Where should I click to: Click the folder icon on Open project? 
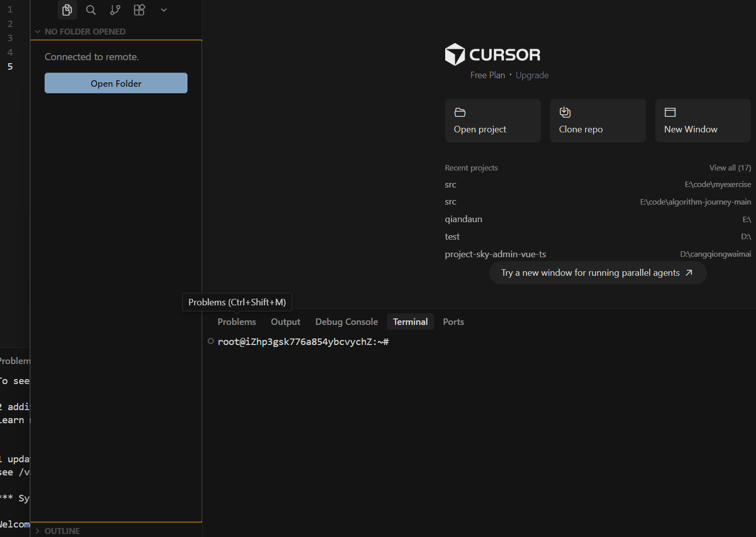460,112
